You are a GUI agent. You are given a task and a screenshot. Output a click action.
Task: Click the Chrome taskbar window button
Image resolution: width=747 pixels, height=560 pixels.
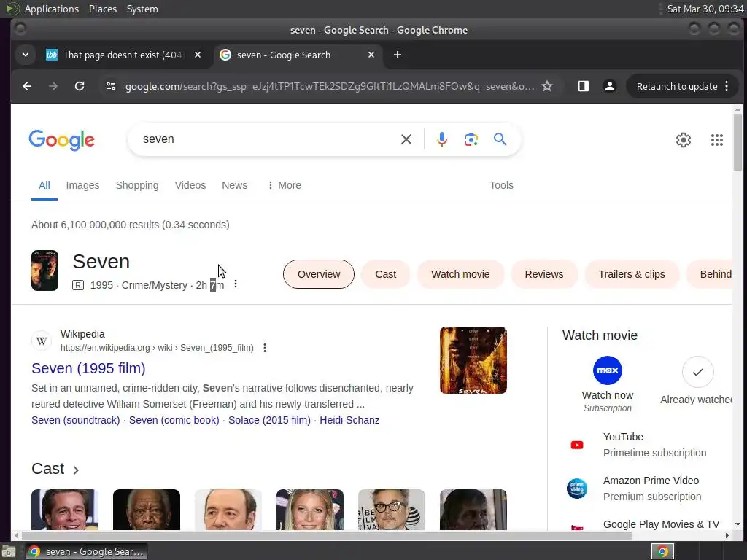pos(86,551)
